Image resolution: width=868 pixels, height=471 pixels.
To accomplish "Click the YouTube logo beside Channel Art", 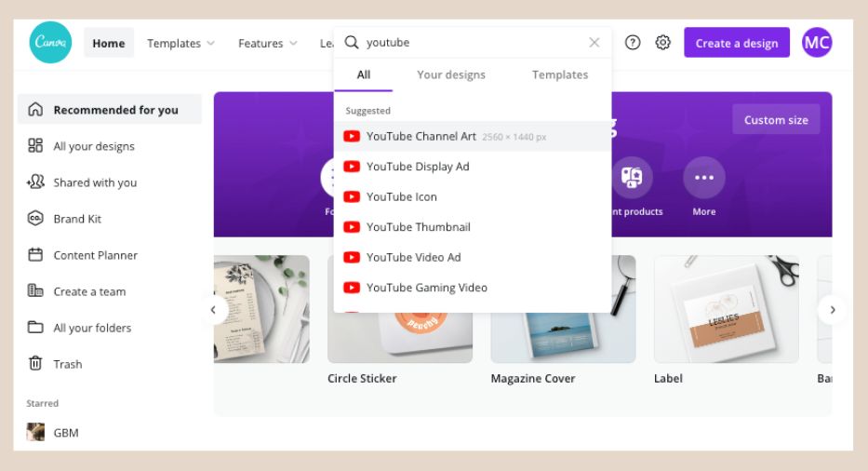I will [x=352, y=136].
